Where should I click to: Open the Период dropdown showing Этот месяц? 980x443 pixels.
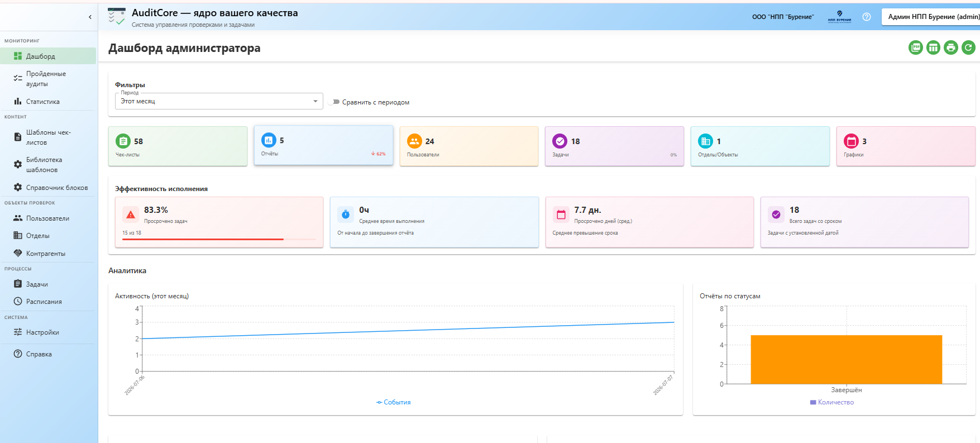click(x=219, y=101)
